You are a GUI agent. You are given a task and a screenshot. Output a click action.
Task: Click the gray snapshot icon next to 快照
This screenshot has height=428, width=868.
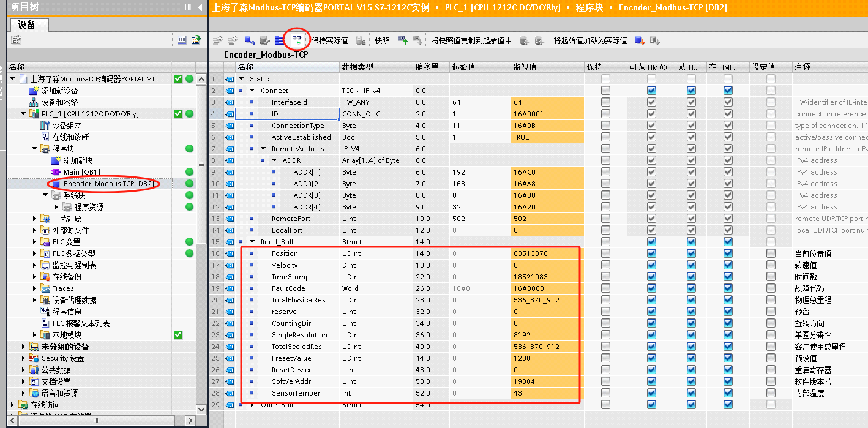click(417, 40)
